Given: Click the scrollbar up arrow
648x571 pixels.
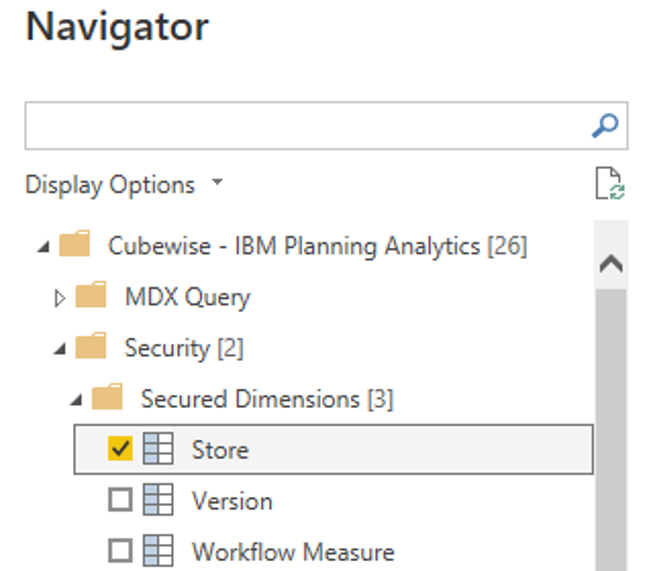Looking at the screenshot, I should [611, 264].
